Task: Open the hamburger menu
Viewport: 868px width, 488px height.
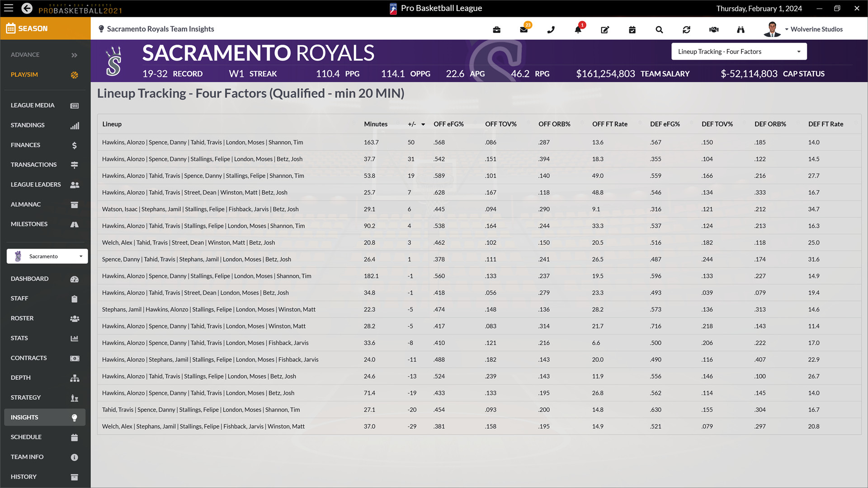Action: (x=9, y=8)
